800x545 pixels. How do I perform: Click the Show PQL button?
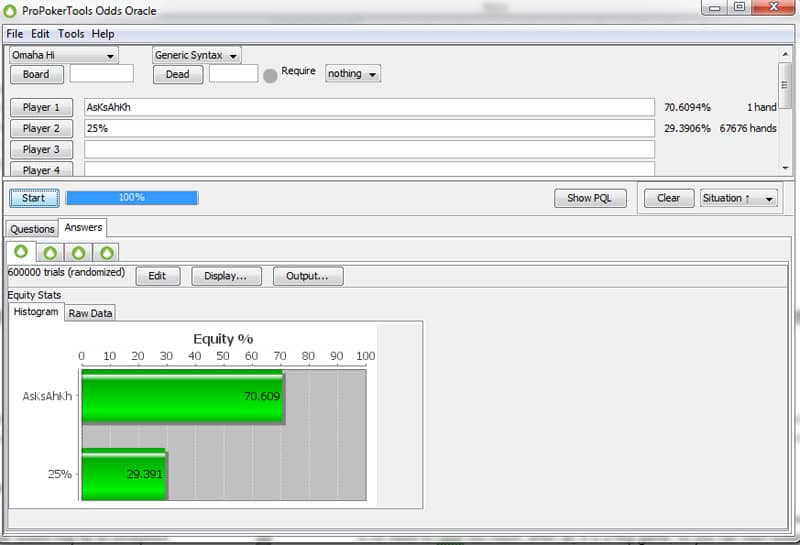click(x=590, y=198)
